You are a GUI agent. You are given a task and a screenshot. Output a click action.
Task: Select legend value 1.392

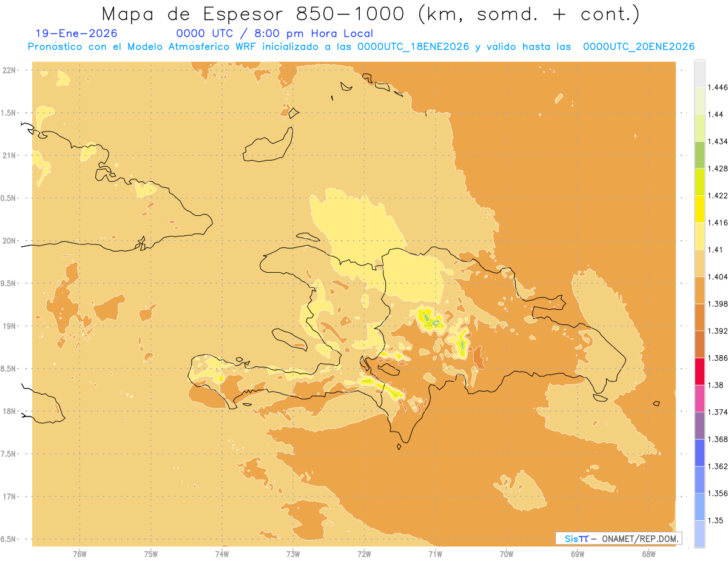click(x=716, y=331)
